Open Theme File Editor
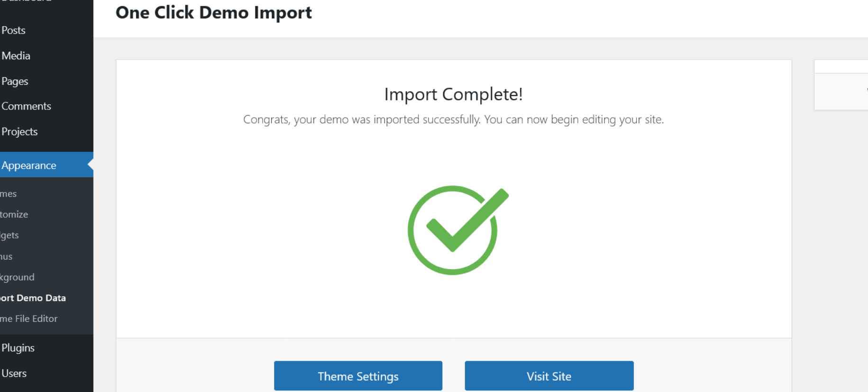Viewport: 868px width, 392px height. tap(29, 319)
